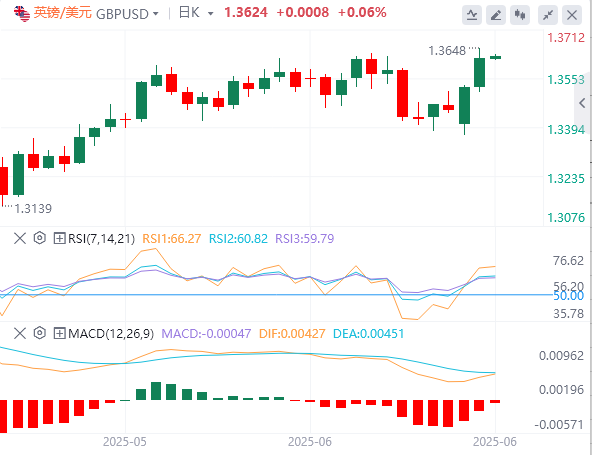Expand the right side panel chevron
The width and height of the screenshot is (592, 455).
582,103
